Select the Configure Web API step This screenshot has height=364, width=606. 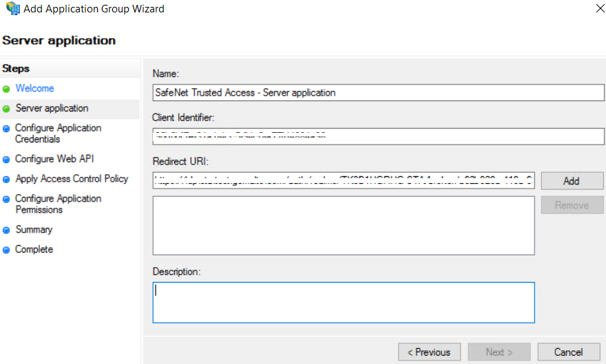coord(54,159)
